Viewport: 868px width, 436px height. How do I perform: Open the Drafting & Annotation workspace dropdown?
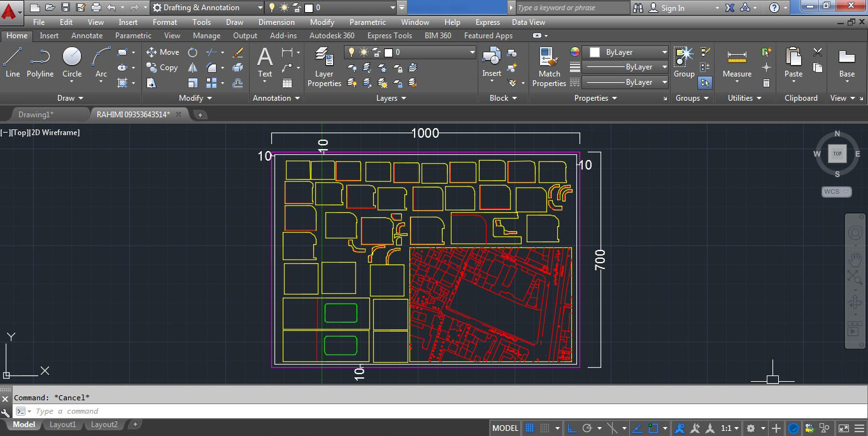coord(207,8)
